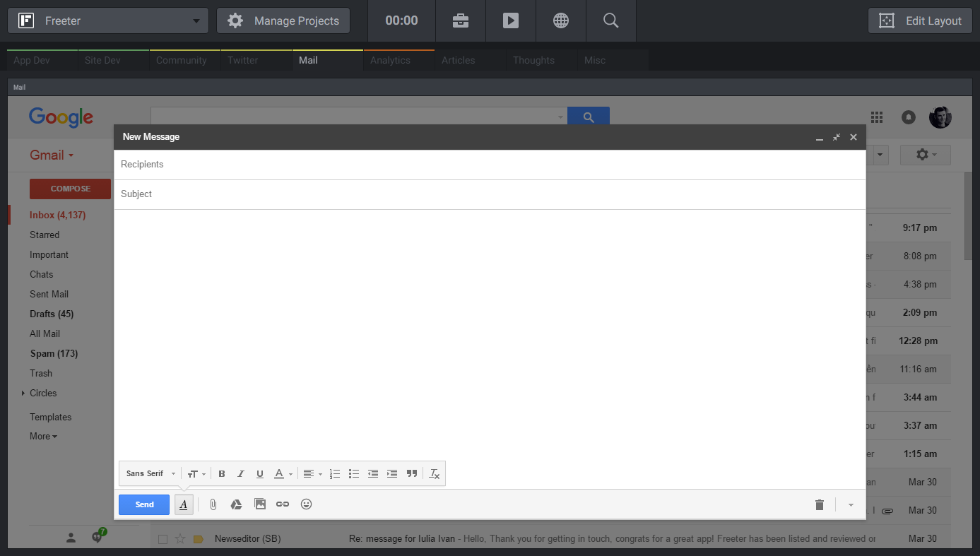Star the Newseditor (SB) email

coord(180,539)
